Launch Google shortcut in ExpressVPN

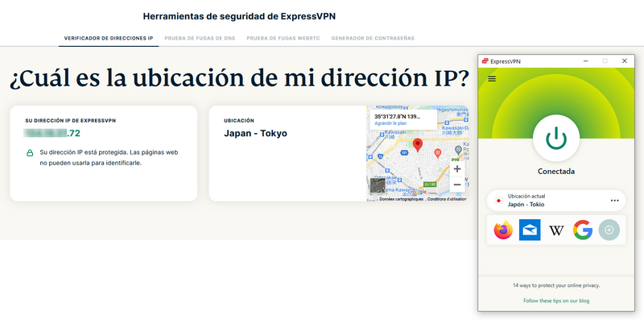(582, 230)
